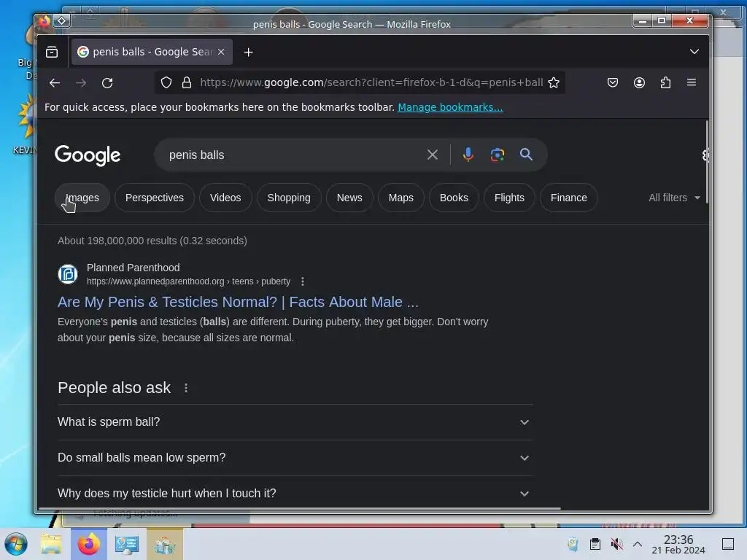Click the Google logo
Image resolution: width=747 pixels, height=560 pixels.
pos(88,155)
